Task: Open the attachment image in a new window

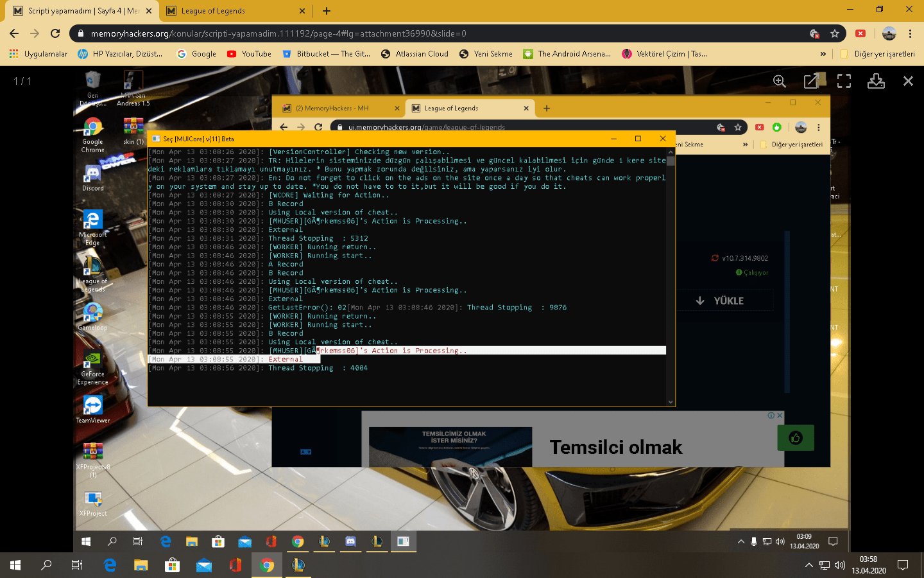Action: pyautogui.click(x=812, y=81)
